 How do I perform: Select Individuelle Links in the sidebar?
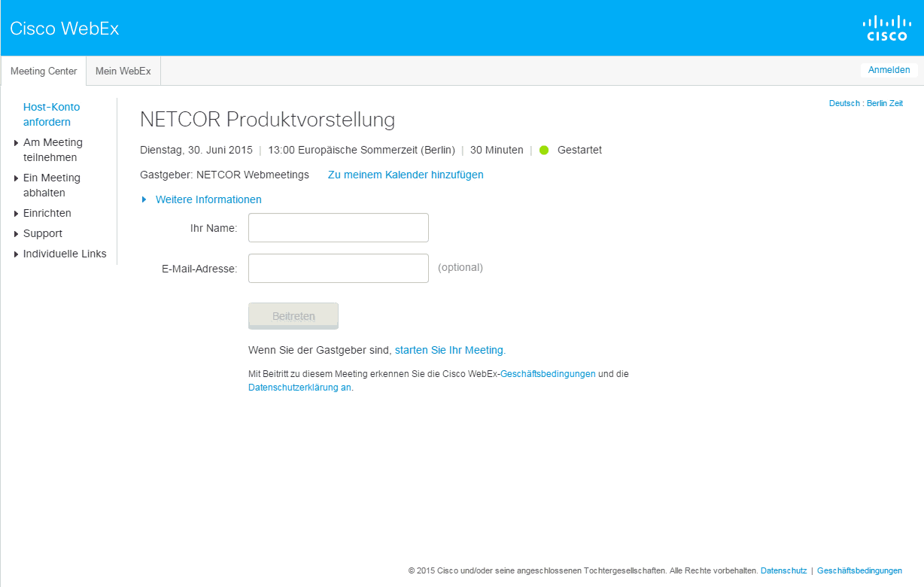tap(65, 254)
